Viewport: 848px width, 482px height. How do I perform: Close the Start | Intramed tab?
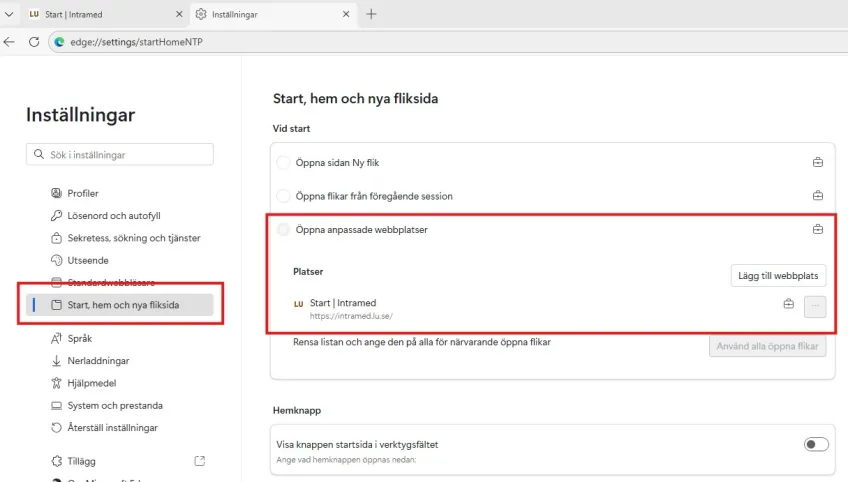[x=179, y=15]
